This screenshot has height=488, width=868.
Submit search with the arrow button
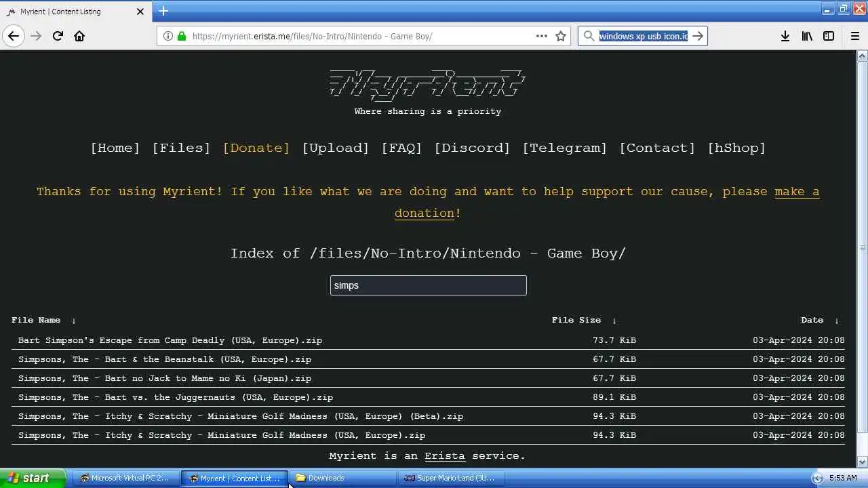(x=698, y=36)
